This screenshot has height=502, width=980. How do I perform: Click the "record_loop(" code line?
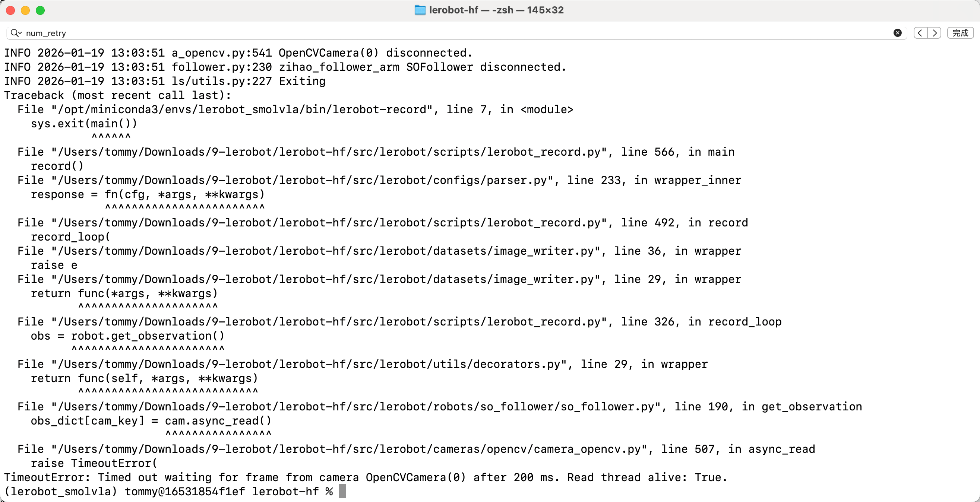(70, 237)
